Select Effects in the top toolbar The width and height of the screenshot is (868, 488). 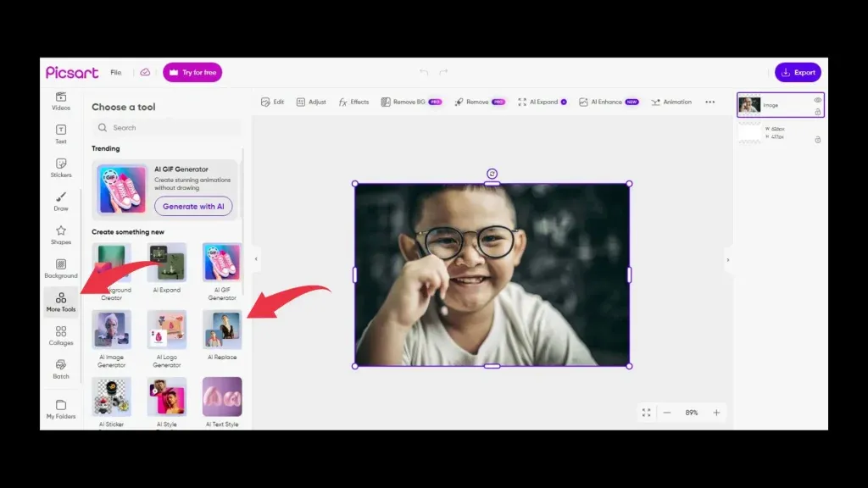[353, 103]
